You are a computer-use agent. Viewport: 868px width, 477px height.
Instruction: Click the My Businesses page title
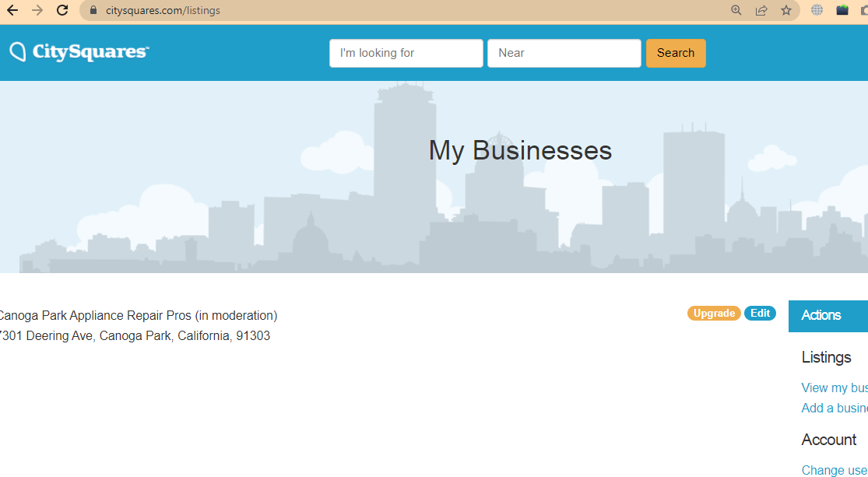(x=520, y=150)
